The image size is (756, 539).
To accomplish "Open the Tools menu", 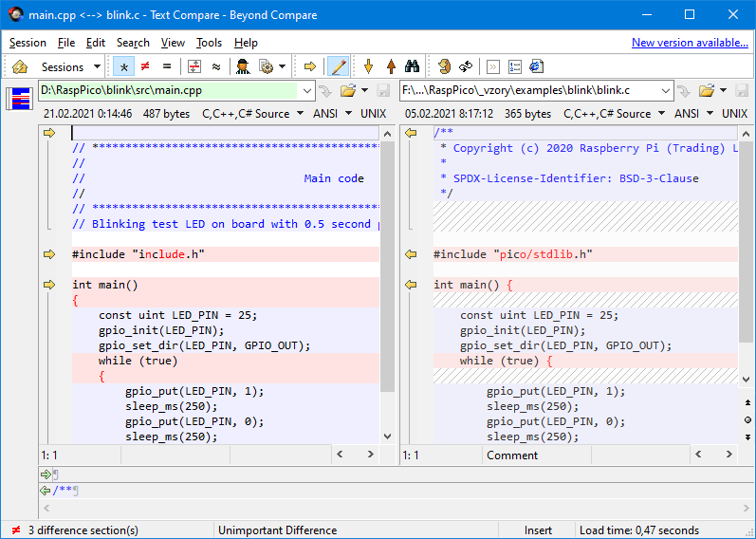I will tap(209, 43).
